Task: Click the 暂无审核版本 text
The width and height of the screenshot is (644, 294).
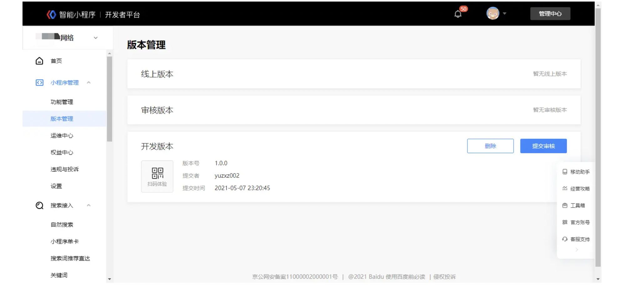Action: point(550,110)
